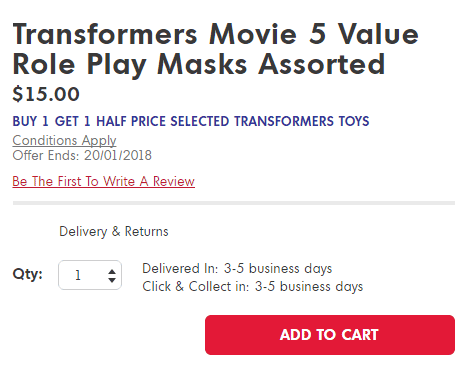The image size is (467, 365).
Task: Select the Delivery & Returns tab
Action: pyautogui.click(x=114, y=231)
